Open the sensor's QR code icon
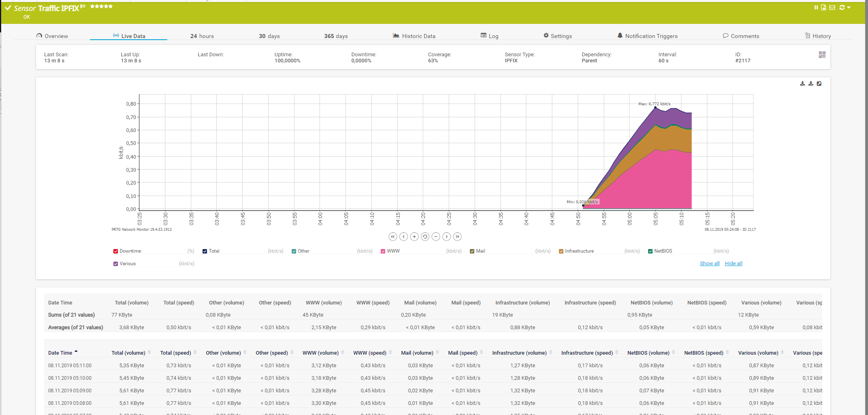 822,55
